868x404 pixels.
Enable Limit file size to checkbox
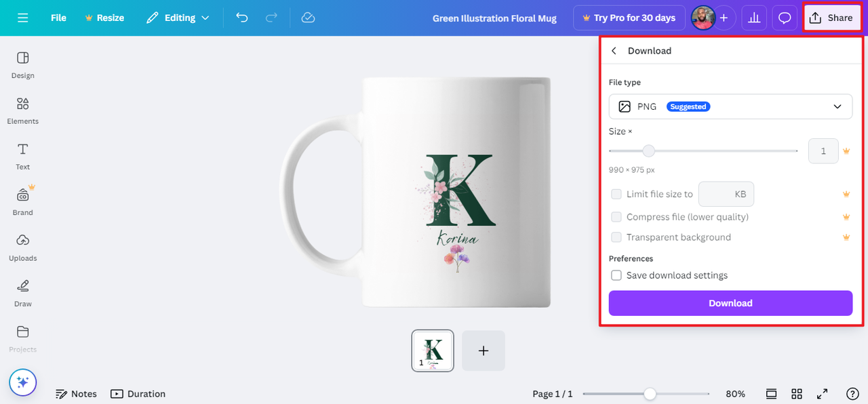click(616, 194)
